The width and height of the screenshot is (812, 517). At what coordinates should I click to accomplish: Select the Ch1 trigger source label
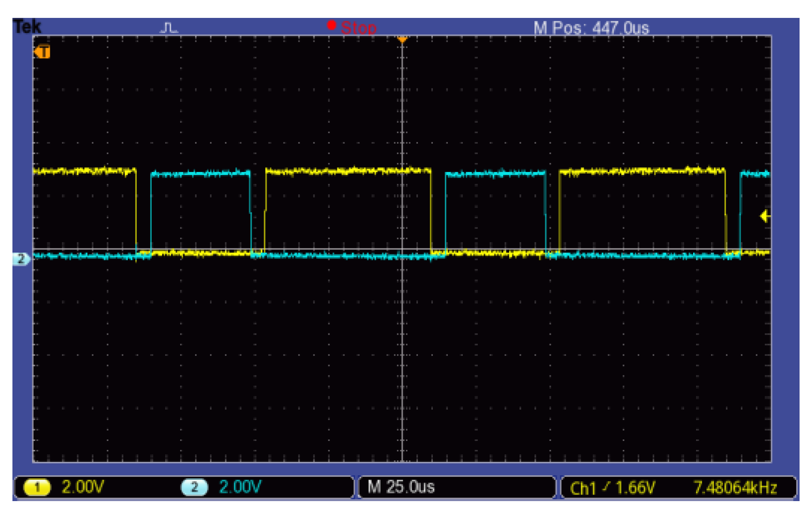tap(583, 488)
